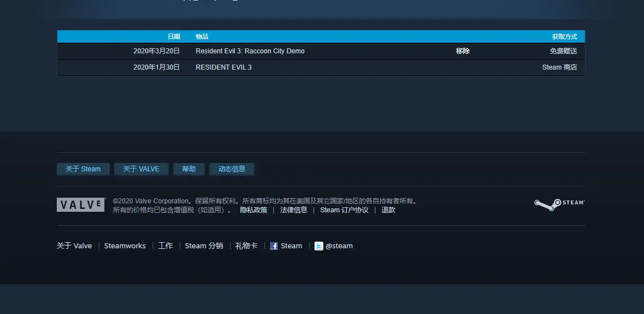Viewport: 644px width, 314px height.
Task: Click the 物品 column header
Action: click(x=202, y=37)
